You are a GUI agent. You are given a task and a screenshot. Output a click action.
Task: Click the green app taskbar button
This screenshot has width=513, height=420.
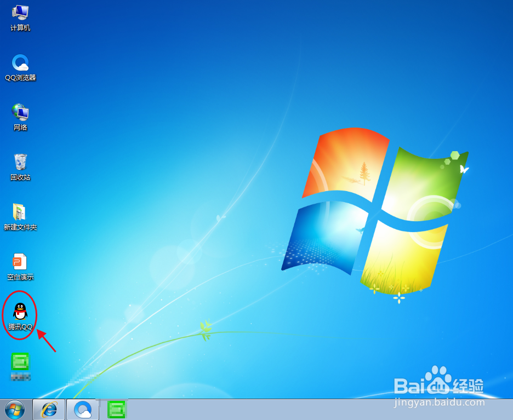(x=117, y=409)
